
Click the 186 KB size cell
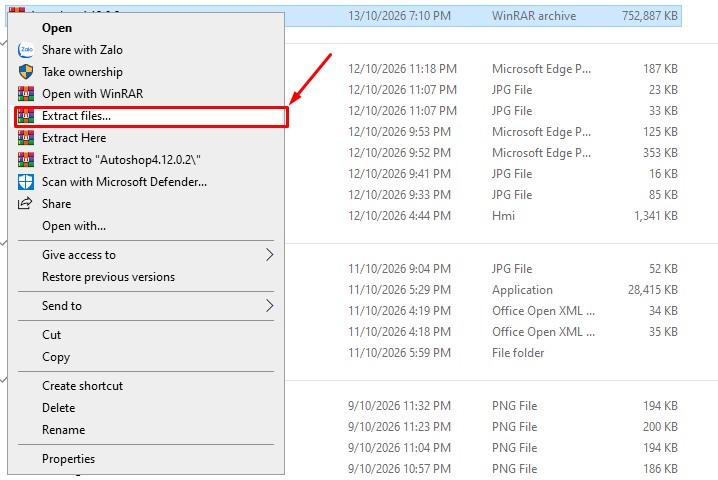point(660,469)
